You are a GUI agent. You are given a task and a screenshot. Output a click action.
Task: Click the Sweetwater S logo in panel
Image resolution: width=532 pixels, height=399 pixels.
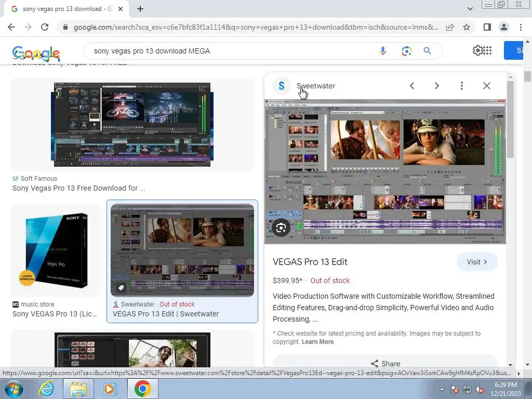pos(281,86)
